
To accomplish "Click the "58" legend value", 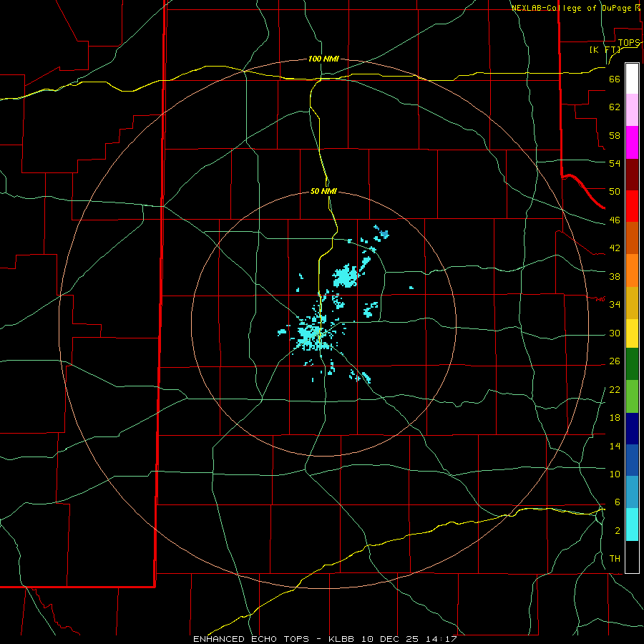I will pos(615,135).
